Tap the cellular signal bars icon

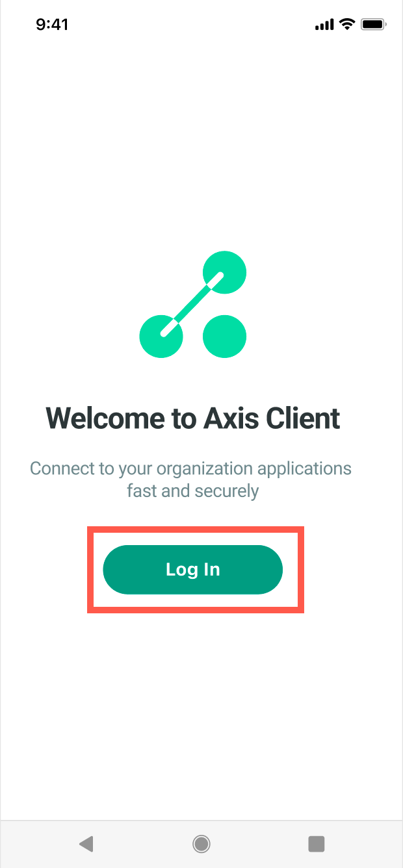pyautogui.click(x=324, y=25)
